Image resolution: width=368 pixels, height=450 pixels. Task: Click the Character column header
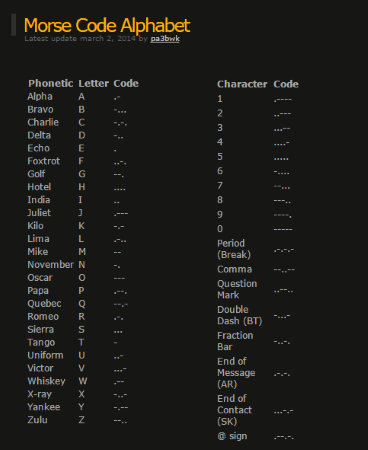(x=242, y=84)
